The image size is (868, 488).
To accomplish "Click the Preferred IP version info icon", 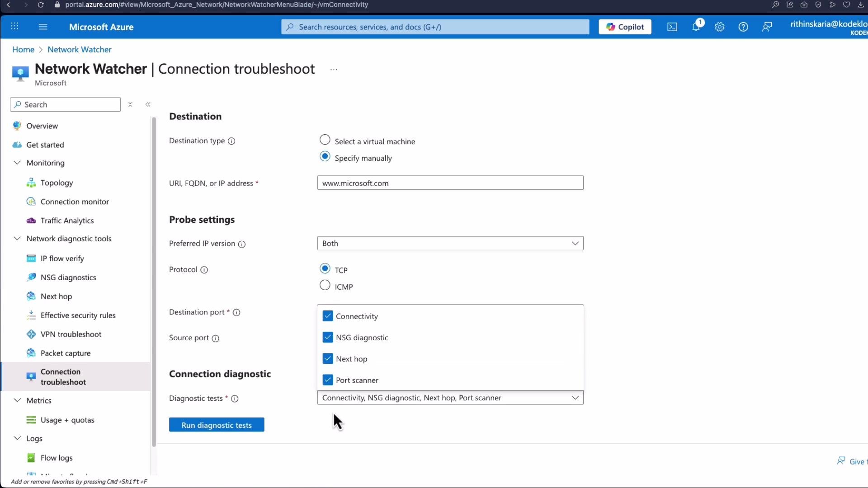I will point(242,244).
